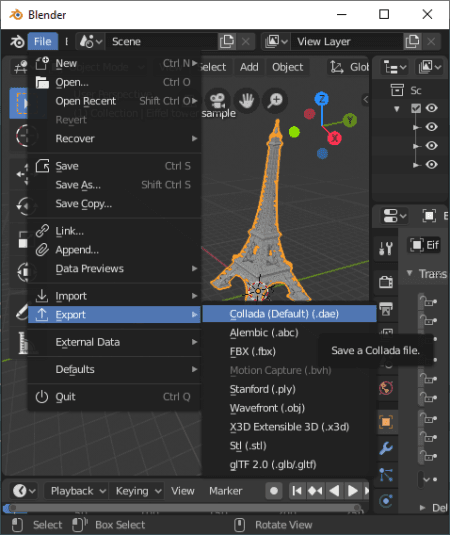Click the blue Z axis gizmo handle
The image size is (450, 535).
(x=321, y=99)
